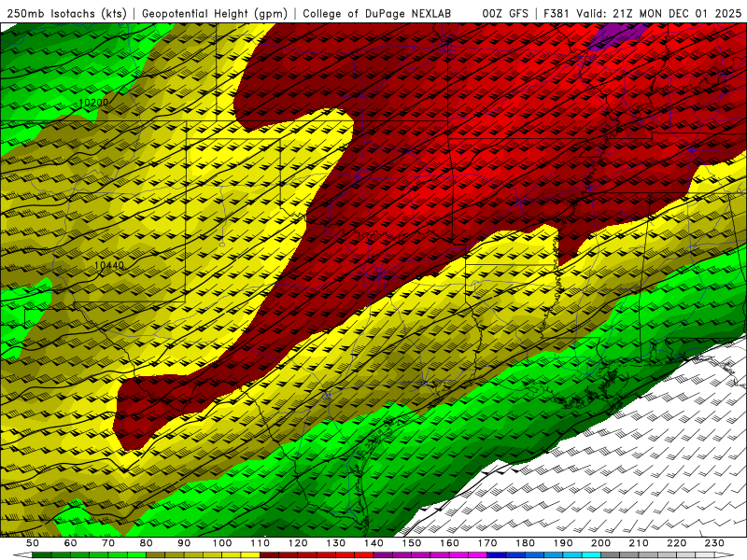Click the legend value 230

click(714, 543)
